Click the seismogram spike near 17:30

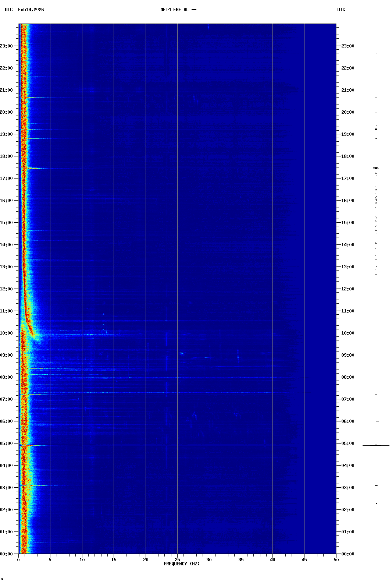[376, 168]
